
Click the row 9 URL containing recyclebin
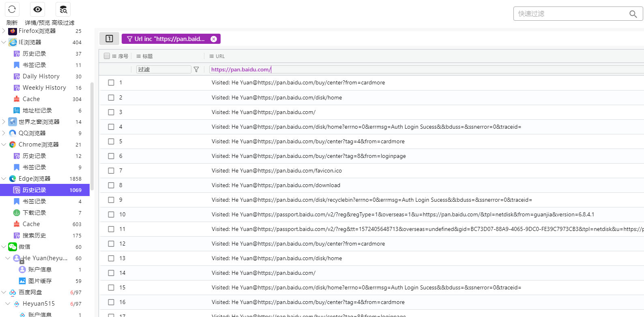click(372, 200)
